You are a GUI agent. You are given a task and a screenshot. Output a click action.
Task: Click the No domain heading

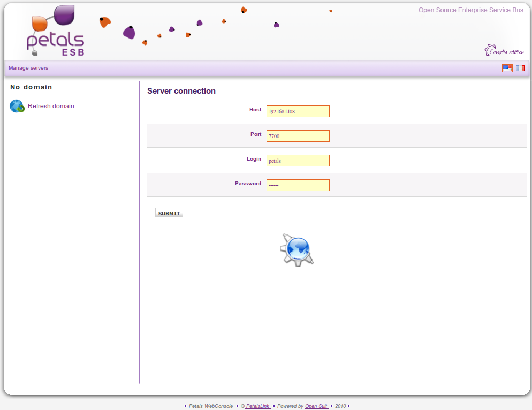coord(31,87)
